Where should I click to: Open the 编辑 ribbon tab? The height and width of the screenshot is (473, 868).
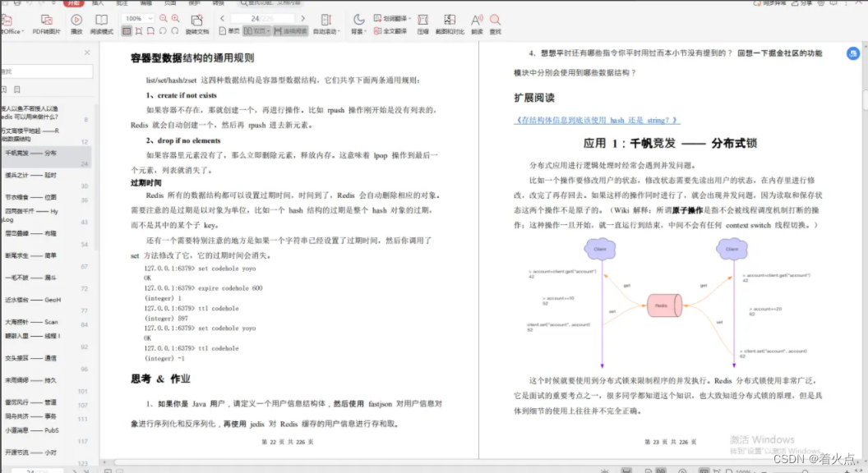point(146,3)
